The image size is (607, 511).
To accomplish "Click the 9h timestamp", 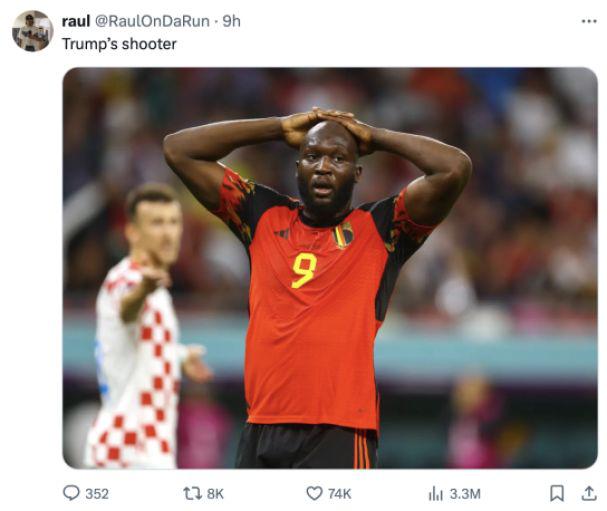I will tap(231, 21).
